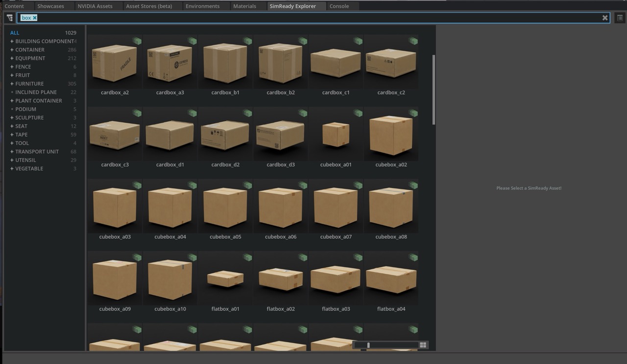Image resolution: width=627 pixels, height=364 pixels.
Task: Click green SimReady badge on cardbox_c2
Action: click(413, 41)
